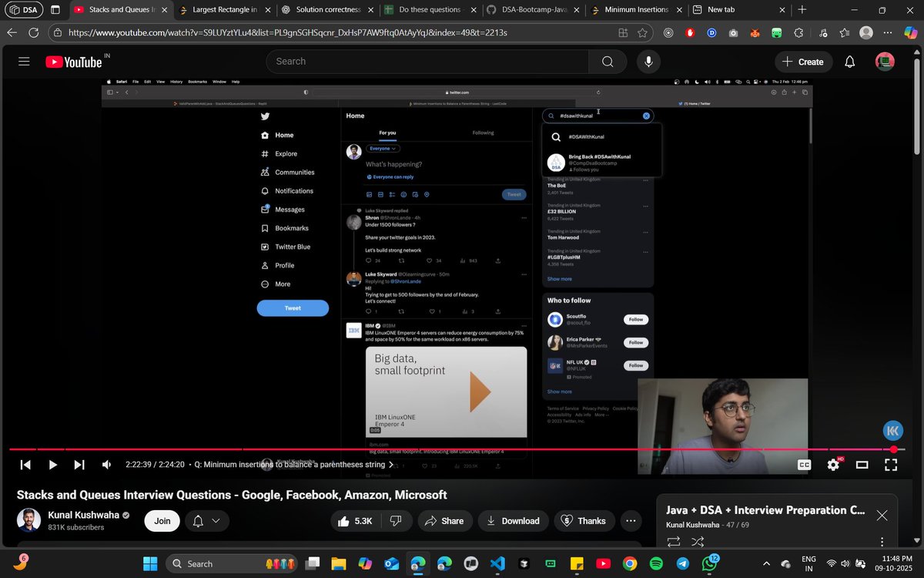This screenshot has width=924, height=578.
Task: Click the Create button
Action: [x=802, y=62]
